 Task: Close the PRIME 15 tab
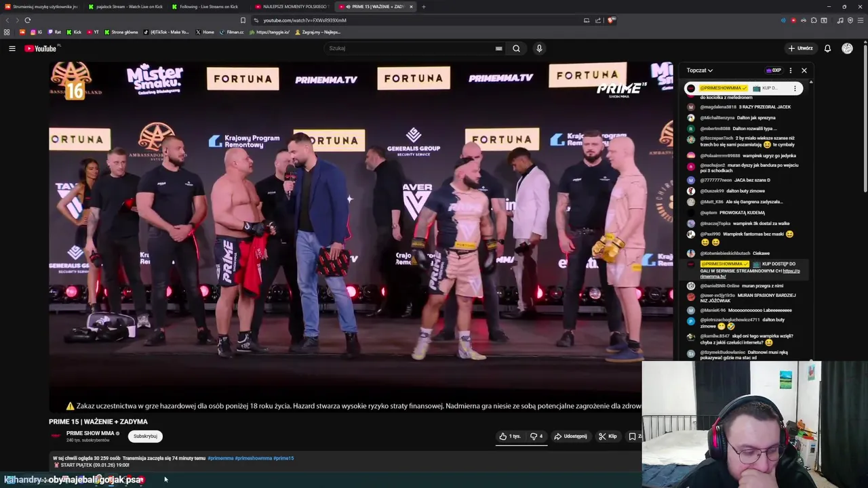[411, 7]
